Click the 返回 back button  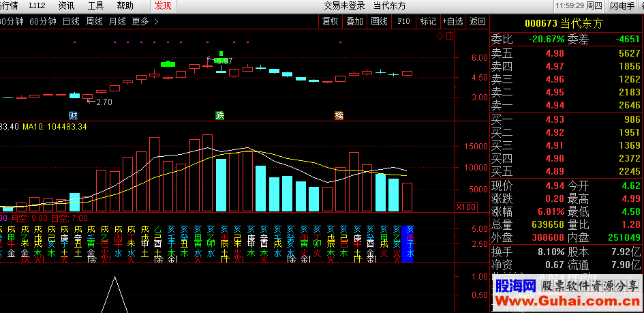pyautogui.click(x=477, y=22)
